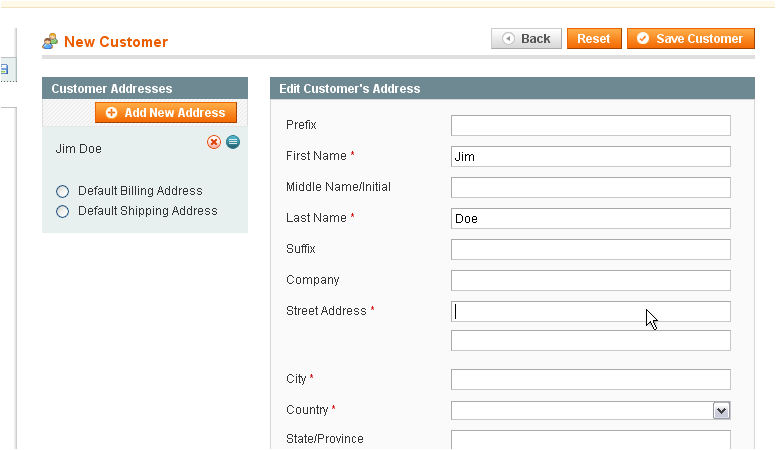Click the New Customer heading icon
This screenshot has width=776, height=450.
[50, 42]
